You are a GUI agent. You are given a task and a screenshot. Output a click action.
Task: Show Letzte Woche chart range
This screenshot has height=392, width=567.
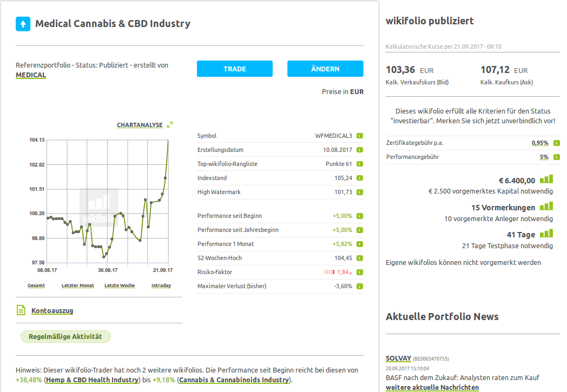(x=120, y=285)
